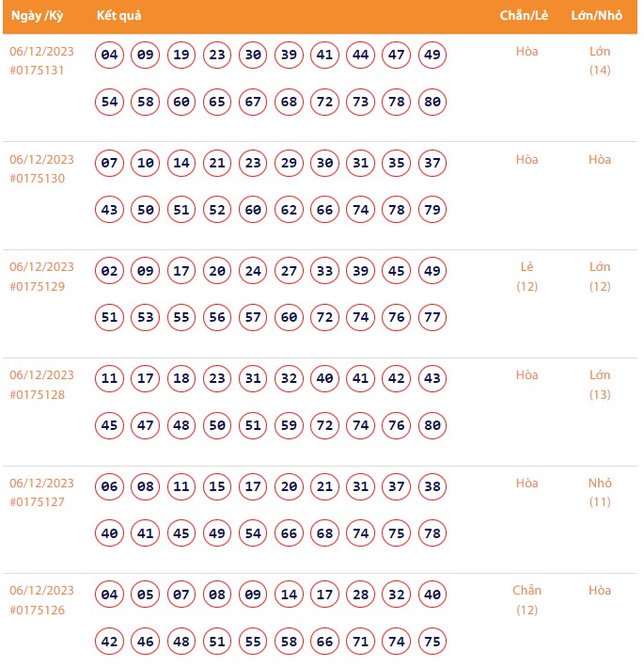Select ball 71 in draw #0175126
This screenshot has height=667, width=644.
pyautogui.click(x=360, y=641)
